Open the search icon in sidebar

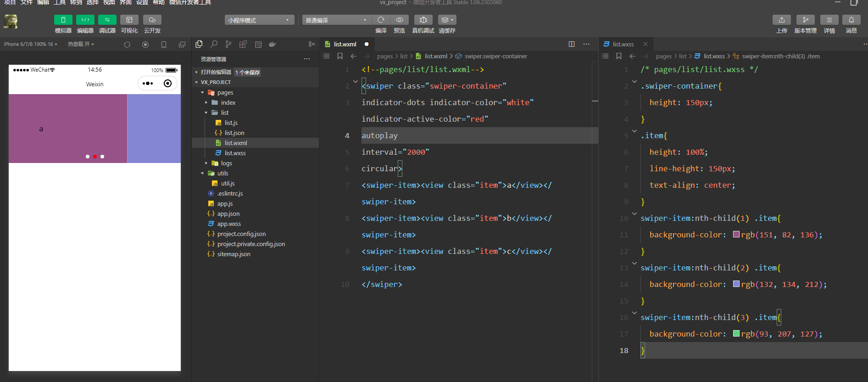[214, 44]
